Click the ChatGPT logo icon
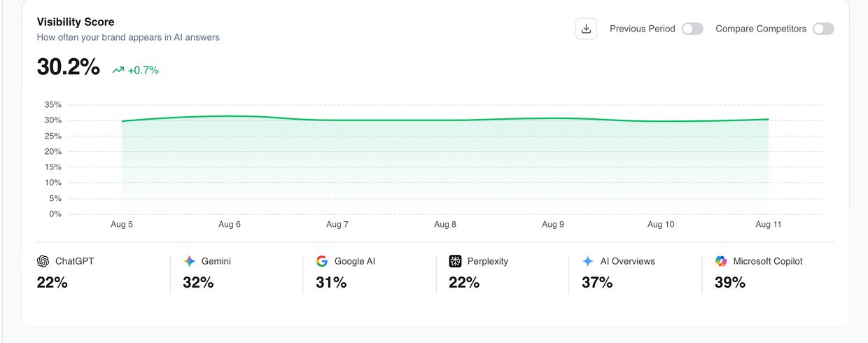This screenshot has width=868, height=343. [43, 261]
